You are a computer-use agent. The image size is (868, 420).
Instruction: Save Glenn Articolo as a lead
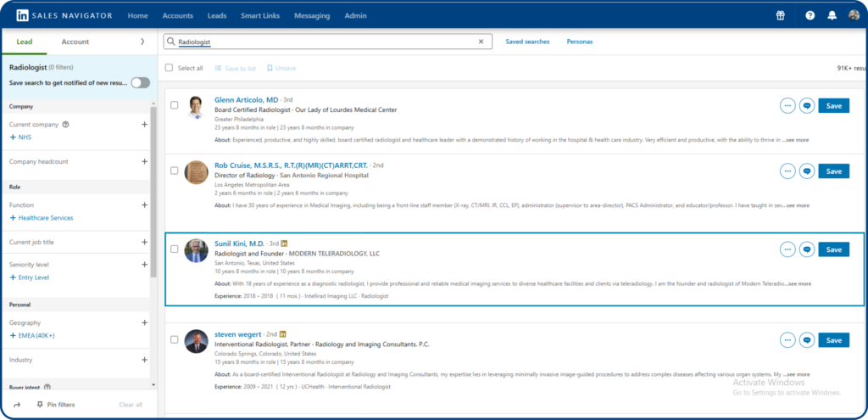[834, 106]
